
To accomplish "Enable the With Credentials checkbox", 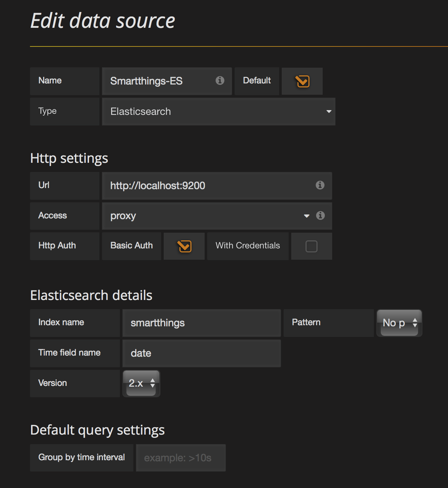I will click(x=311, y=246).
